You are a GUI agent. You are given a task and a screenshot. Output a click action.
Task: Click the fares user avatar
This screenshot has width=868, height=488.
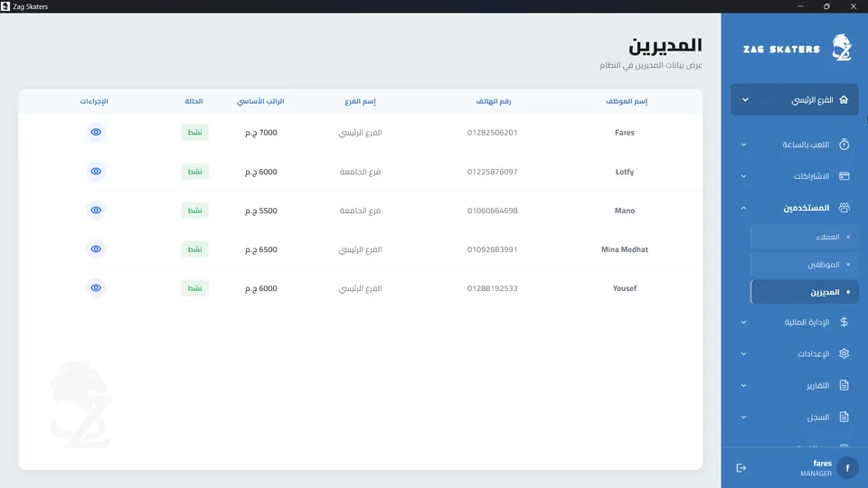click(x=847, y=468)
